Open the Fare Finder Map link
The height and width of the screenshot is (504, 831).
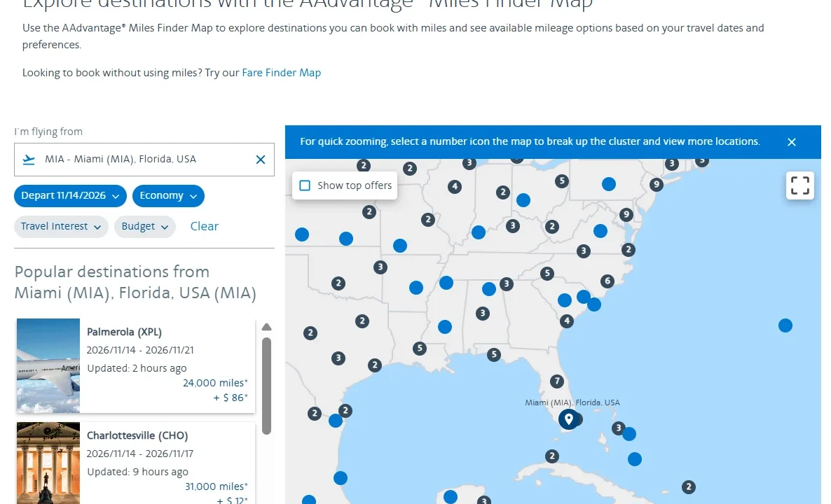(x=282, y=73)
